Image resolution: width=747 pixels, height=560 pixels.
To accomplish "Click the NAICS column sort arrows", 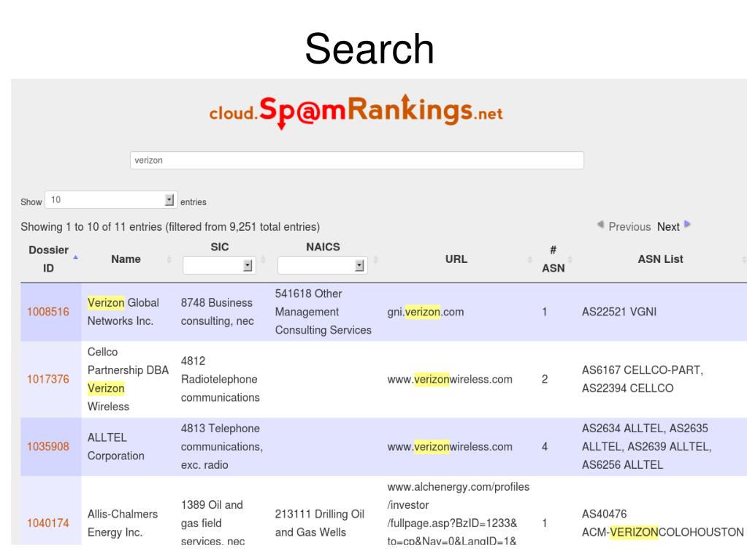I will tap(375, 259).
